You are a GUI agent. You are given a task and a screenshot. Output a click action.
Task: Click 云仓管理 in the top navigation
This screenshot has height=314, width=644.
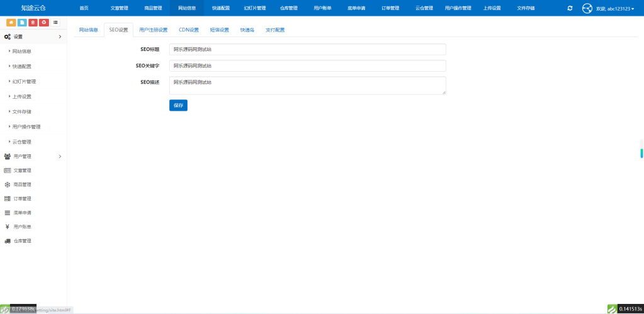point(424,8)
